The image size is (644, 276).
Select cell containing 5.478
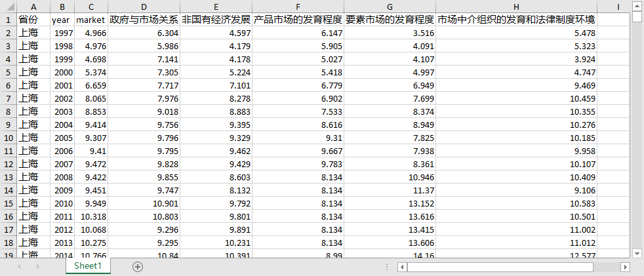click(517, 33)
